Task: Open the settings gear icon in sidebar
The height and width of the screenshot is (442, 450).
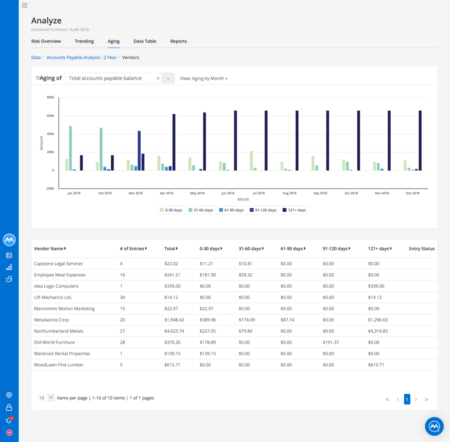Action: tap(9, 395)
